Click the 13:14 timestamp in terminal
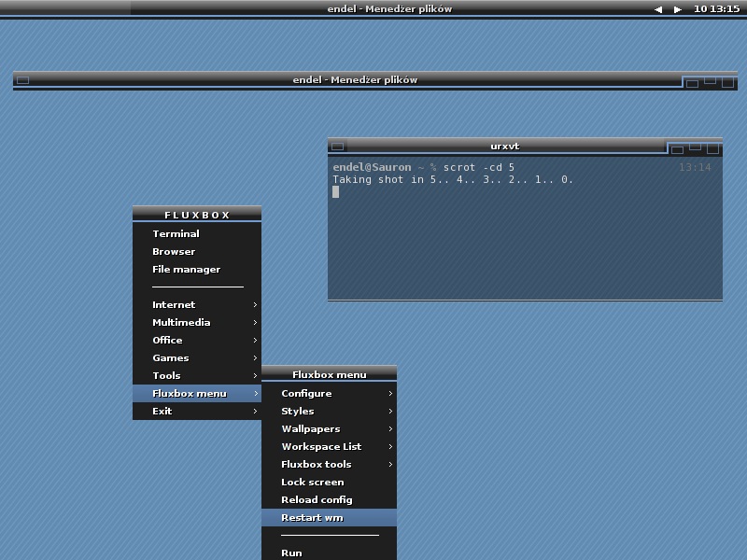747x560 pixels. 695,167
